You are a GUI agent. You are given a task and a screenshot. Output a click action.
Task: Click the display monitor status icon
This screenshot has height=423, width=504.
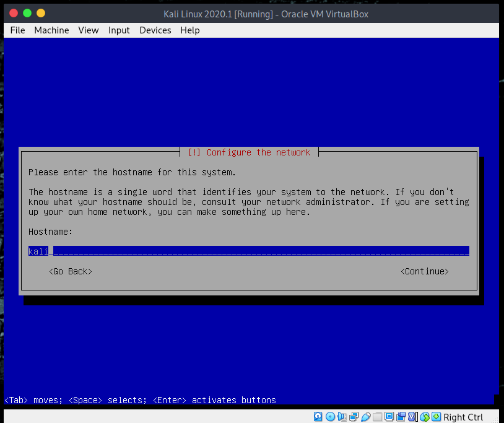389,417
